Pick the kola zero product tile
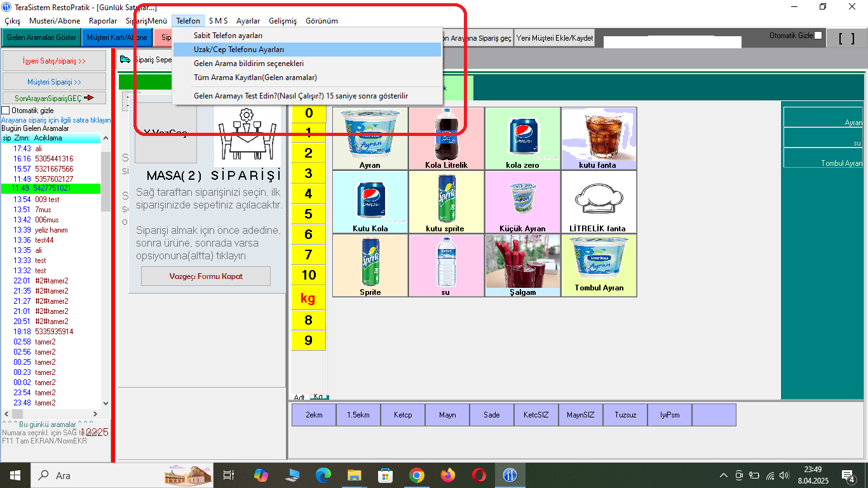This screenshot has height=488, width=868. [x=522, y=139]
